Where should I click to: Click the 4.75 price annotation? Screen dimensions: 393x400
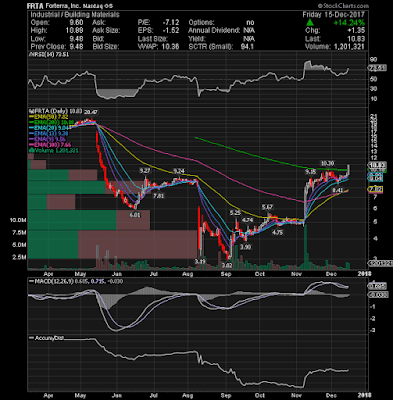[x=277, y=232]
